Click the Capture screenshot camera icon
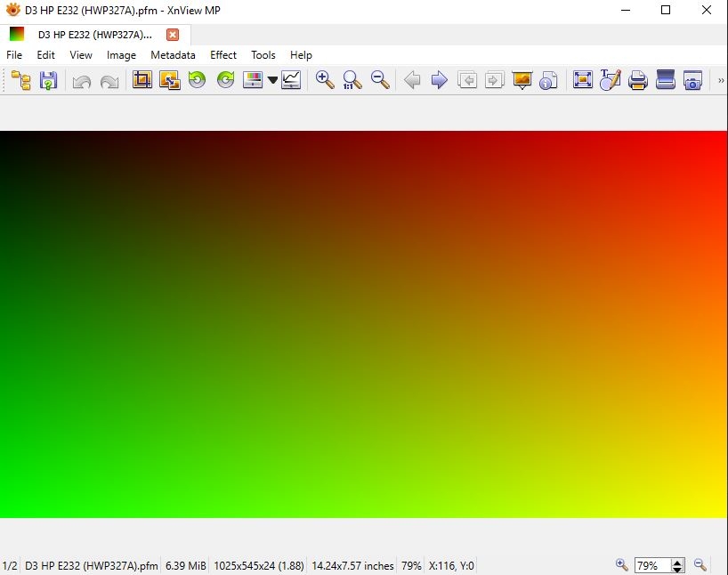Viewport: 728px width, 575px height. tap(693, 81)
